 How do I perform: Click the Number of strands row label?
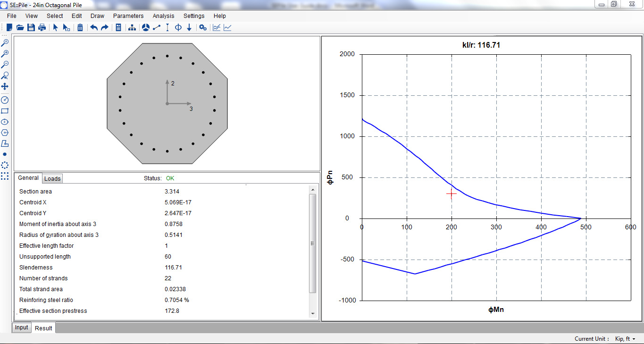[x=43, y=278]
